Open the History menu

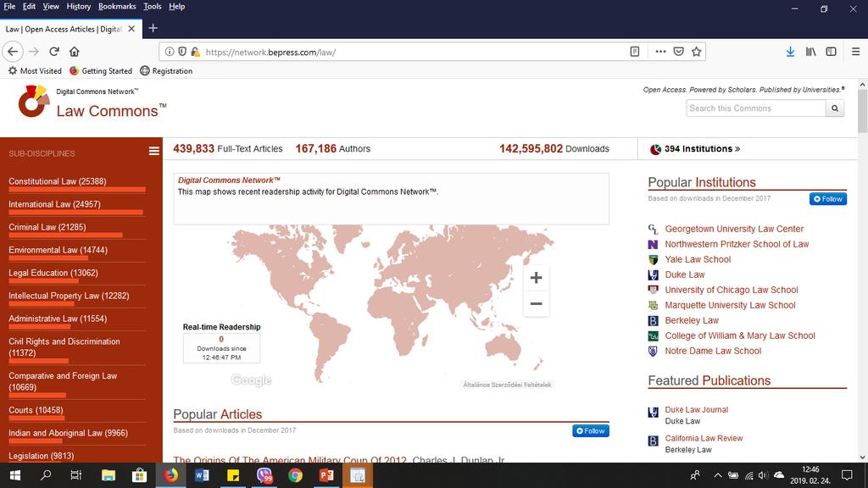click(79, 6)
